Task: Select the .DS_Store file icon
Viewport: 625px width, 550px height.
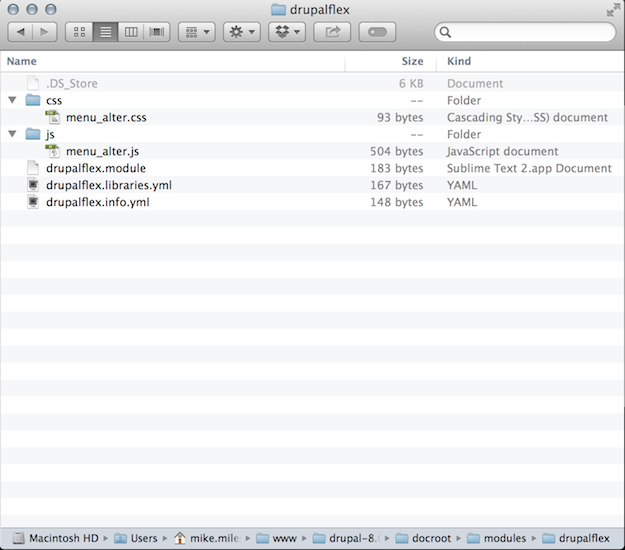Action: (x=33, y=83)
